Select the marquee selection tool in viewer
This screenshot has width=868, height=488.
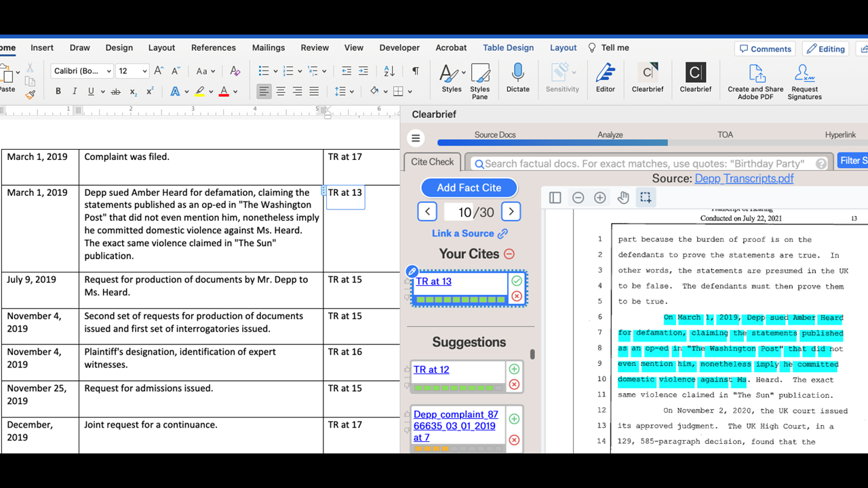click(x=646, y=198)
